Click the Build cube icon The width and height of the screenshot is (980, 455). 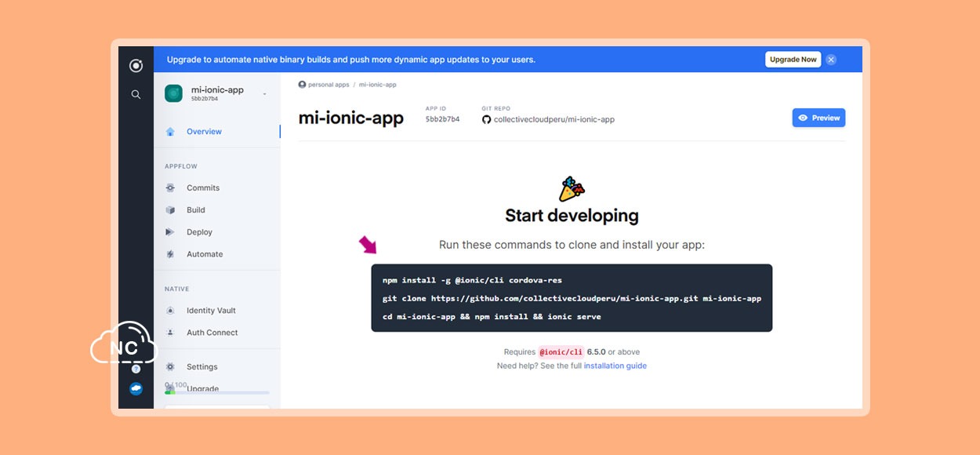(170, 210)
